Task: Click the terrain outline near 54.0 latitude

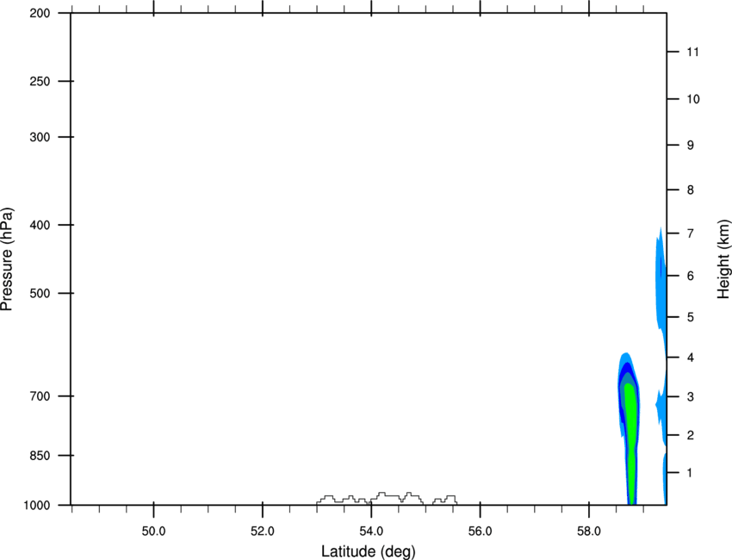Action: (387, 498)
